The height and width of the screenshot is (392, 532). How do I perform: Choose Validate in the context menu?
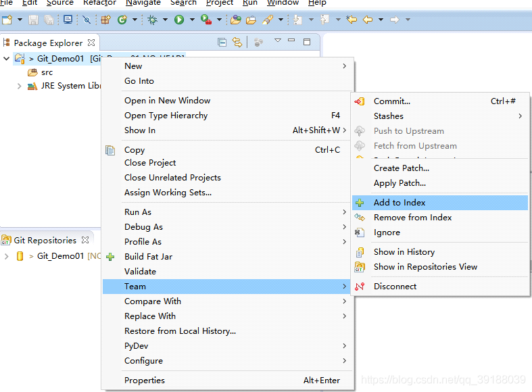coord(228,272)
